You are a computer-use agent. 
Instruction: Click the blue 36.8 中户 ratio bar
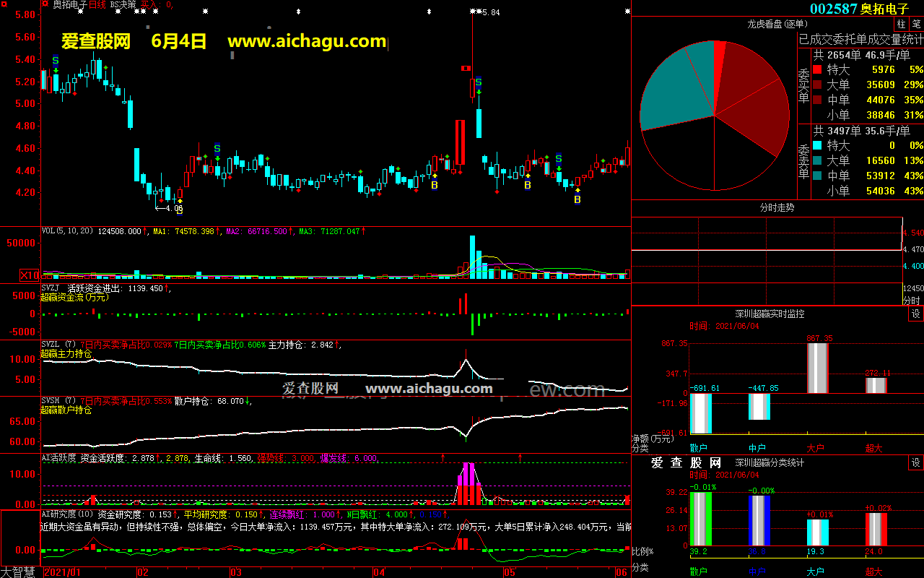click(759, 520)
